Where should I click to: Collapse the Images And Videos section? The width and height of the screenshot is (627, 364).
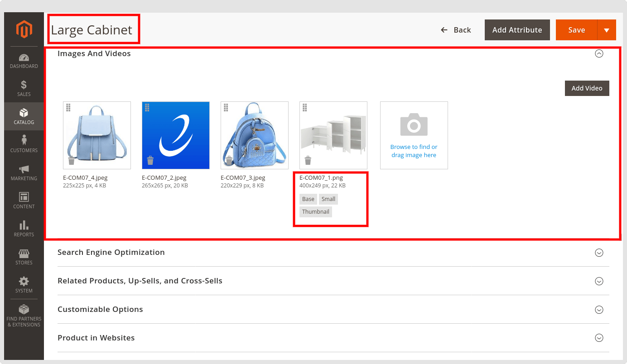pyautogui.click(x=599, y=53)
